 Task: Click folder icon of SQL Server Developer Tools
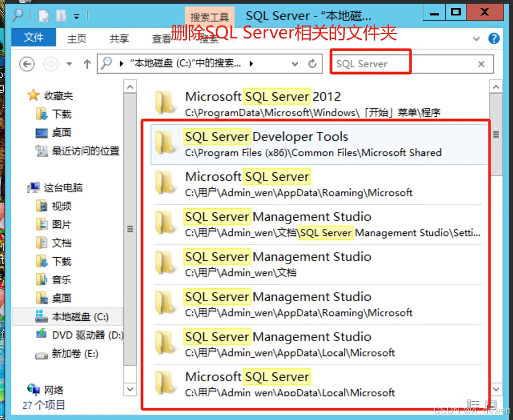point(165,142)
